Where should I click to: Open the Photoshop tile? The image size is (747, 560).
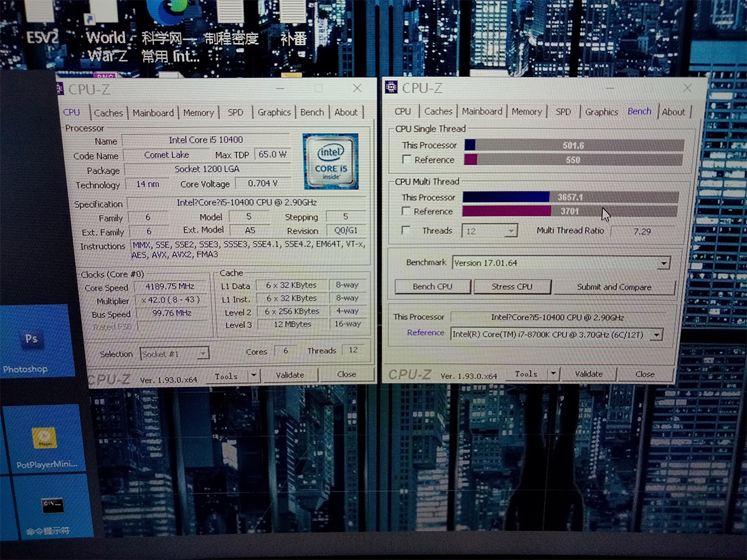[x=38, y=340]
